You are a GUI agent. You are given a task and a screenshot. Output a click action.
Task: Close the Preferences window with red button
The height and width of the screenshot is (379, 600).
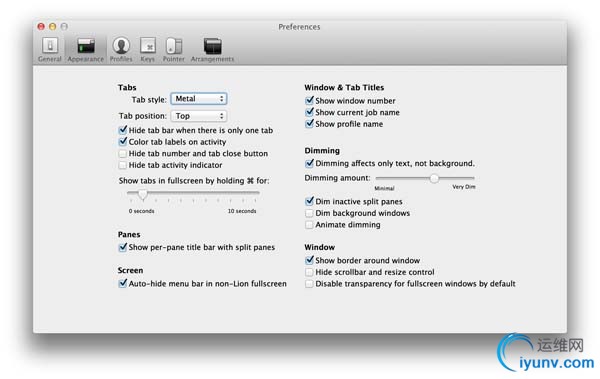click(41, 26)
